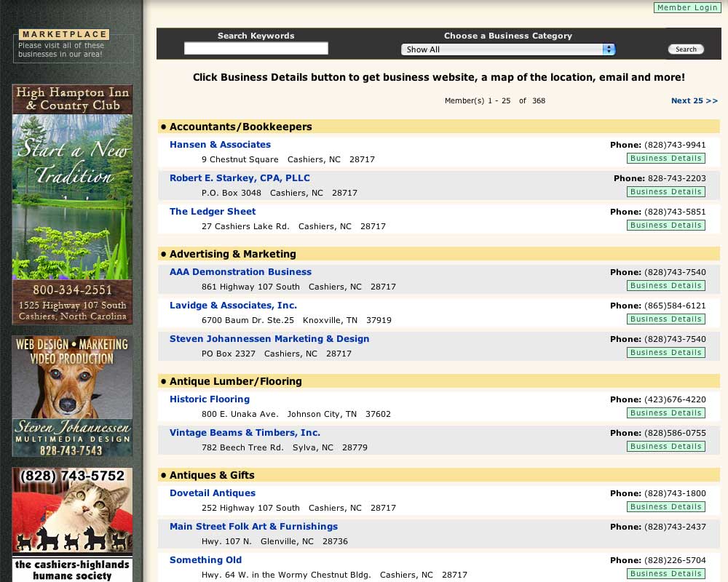Select phone number (828)743-9941

click(x=675, y=144)
